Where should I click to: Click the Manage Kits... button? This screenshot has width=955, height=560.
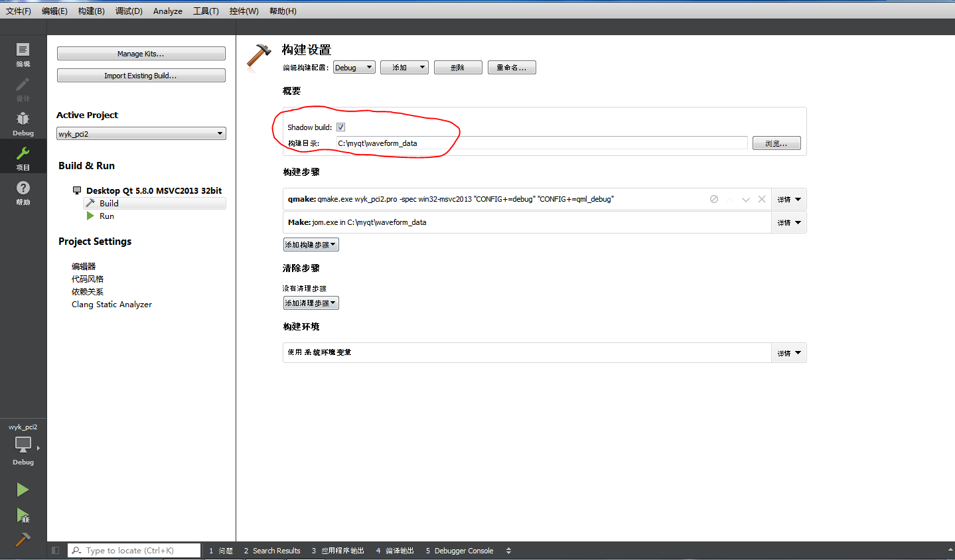(x=141, y=53)
